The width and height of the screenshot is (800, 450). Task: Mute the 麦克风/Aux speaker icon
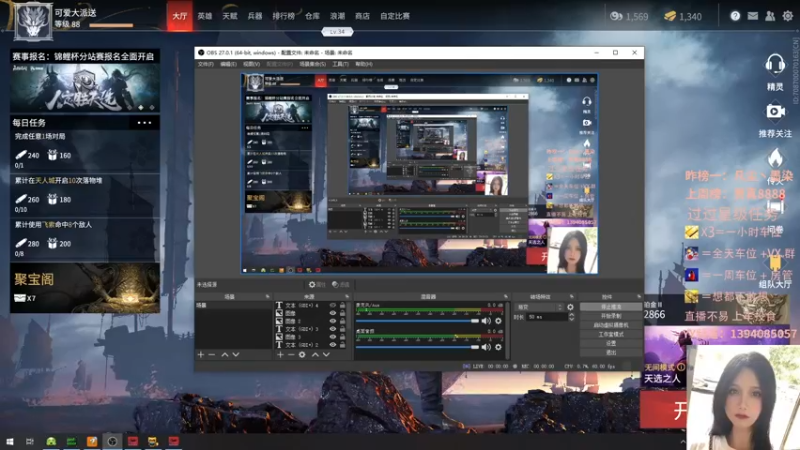click(486, 321)
